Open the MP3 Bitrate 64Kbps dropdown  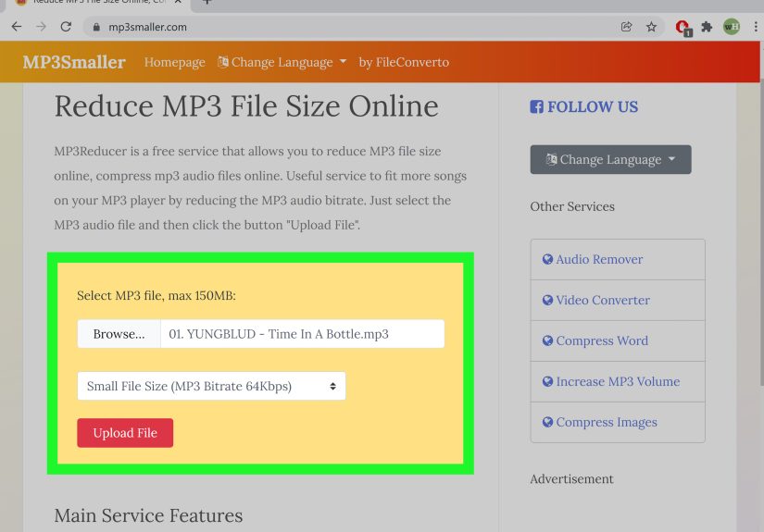211,386
